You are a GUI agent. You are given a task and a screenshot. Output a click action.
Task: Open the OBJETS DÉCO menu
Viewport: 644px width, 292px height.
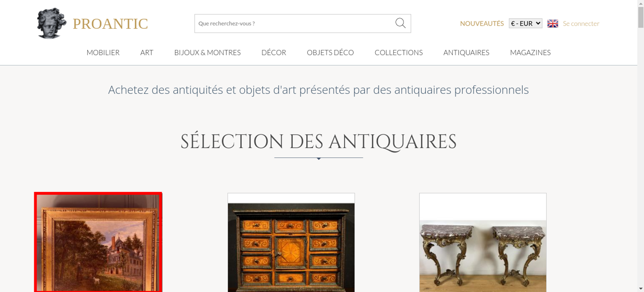330,52
